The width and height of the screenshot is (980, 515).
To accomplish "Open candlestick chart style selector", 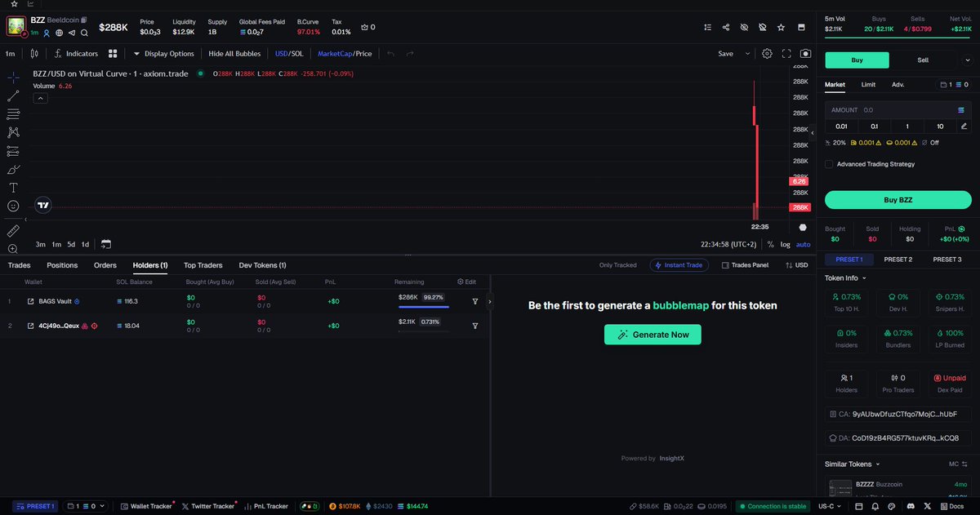I will click(x=34, y=54).
